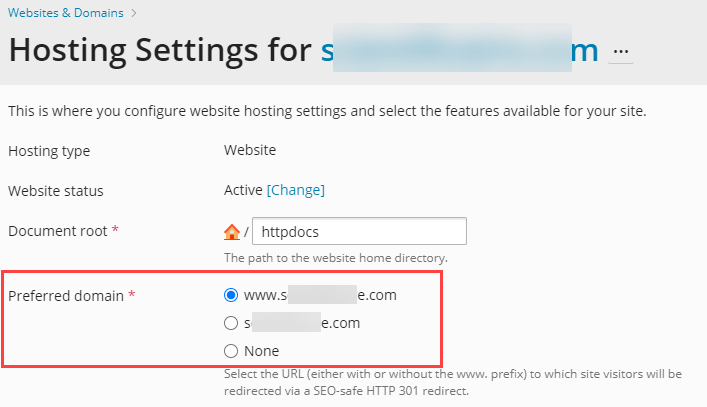Screen dimensions: 707x407
Task: Click the intro text about configuring hosting settings
Action: [x=327, y=110]
